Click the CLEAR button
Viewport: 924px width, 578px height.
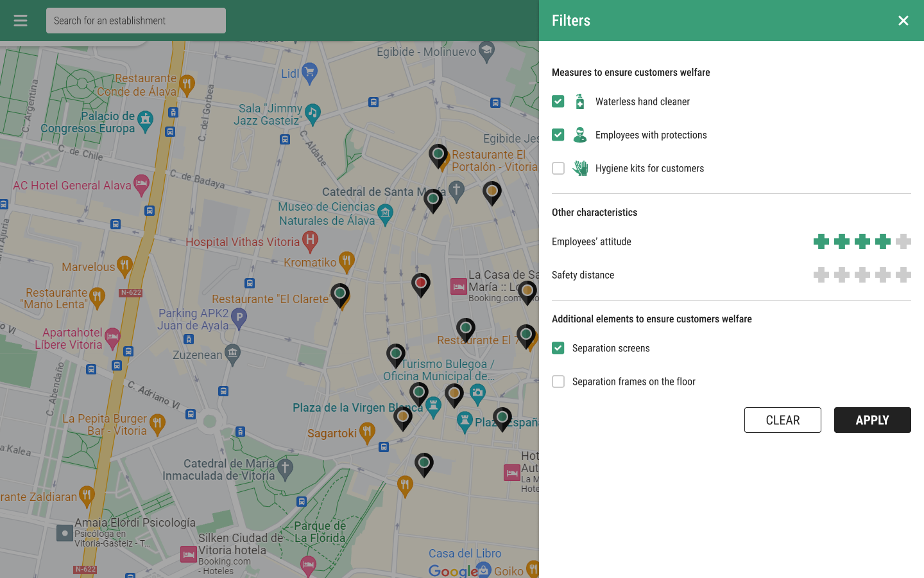783,420
